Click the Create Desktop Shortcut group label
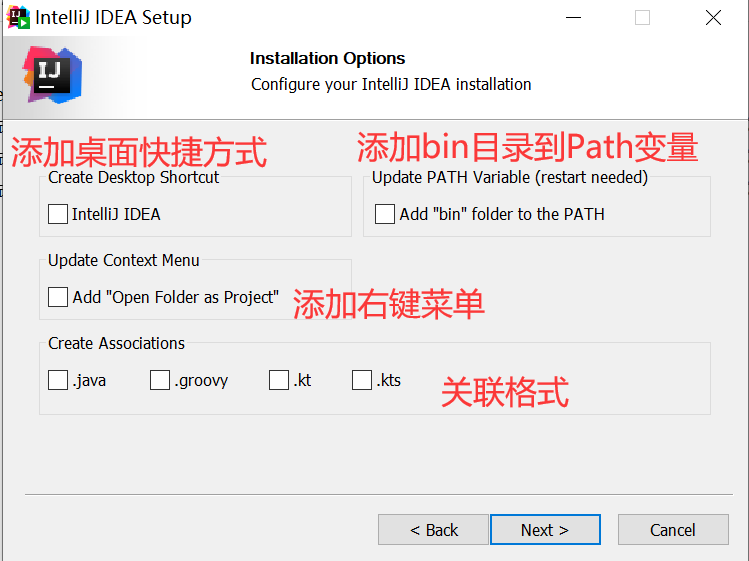This screenshot has height=561, width=749. pos(134,177)
